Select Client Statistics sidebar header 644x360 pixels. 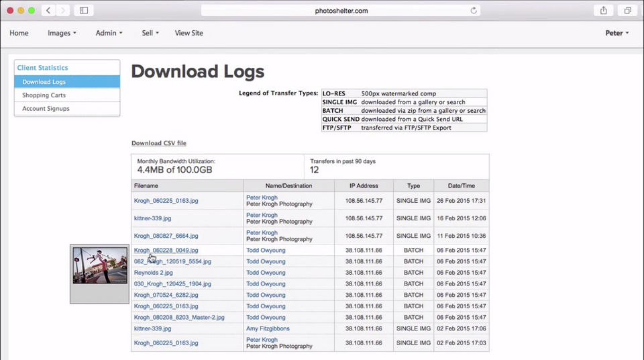43,67
